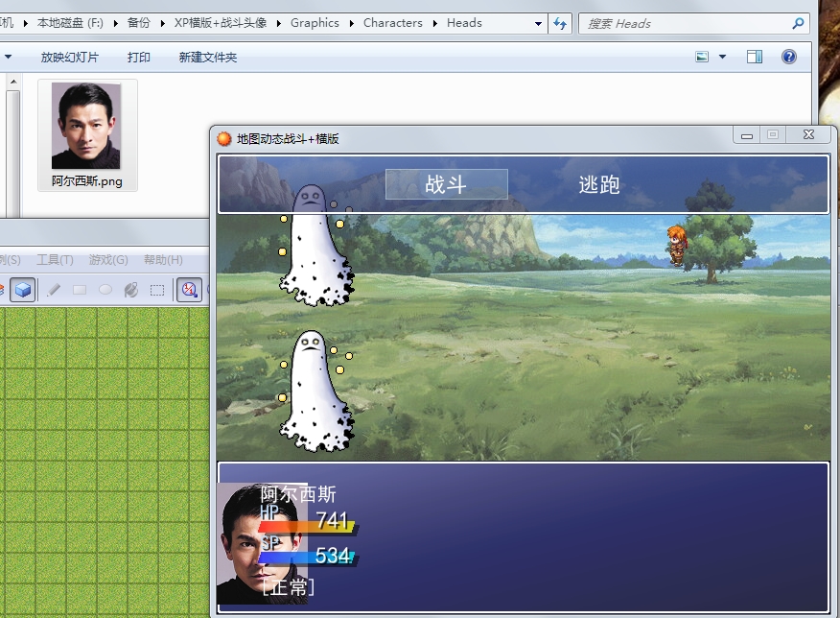Select the 阿尔西斯.png file thumbnail
The width and height of the screenshot is (840, 618).
pos(87,135)
